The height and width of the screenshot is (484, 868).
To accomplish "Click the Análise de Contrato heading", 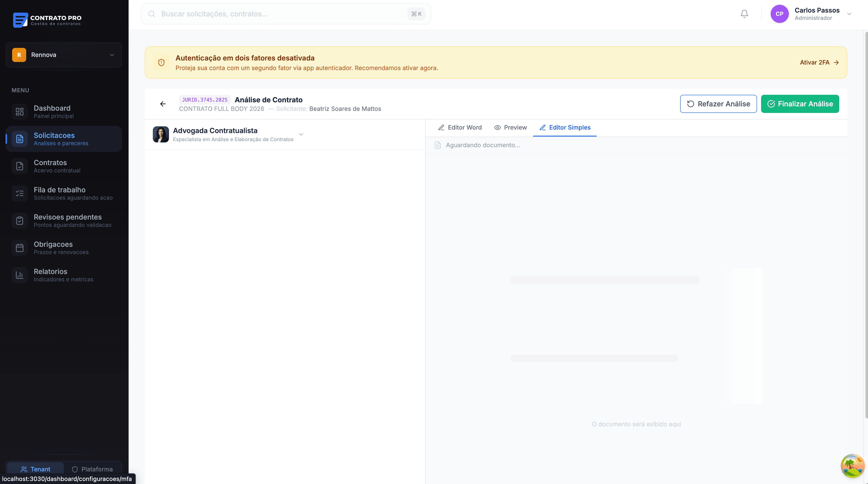I will [269, 100].
